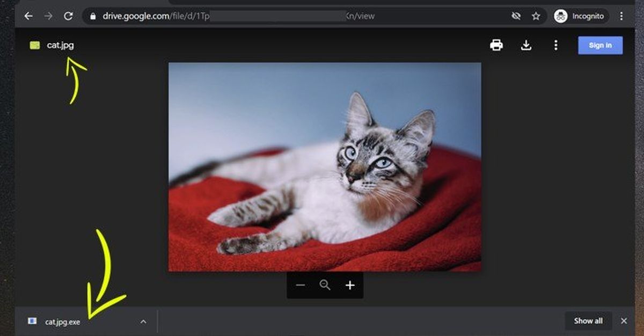Open the Chrome three-dot menu
This screenshot has width=644, height=336.
621,16
